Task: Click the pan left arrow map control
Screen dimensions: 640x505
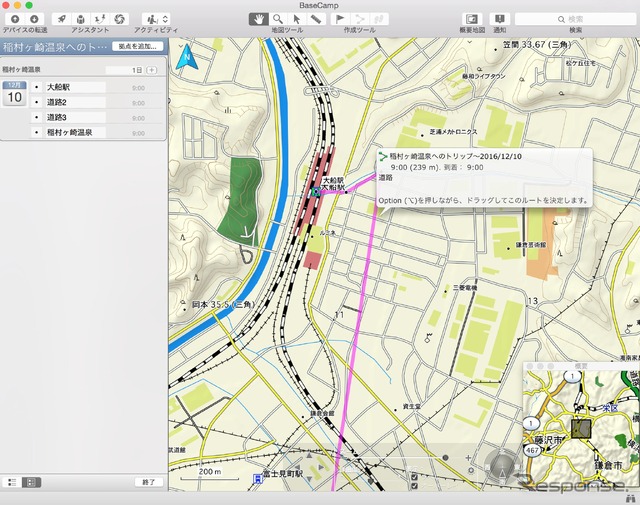Action: 297,467
